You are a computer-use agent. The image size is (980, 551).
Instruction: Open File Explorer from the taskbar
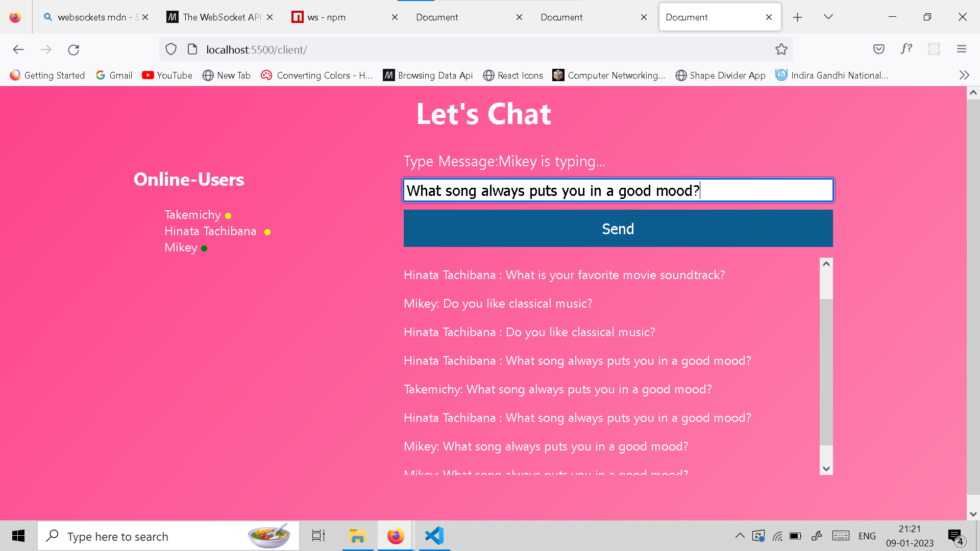[357, 536]
